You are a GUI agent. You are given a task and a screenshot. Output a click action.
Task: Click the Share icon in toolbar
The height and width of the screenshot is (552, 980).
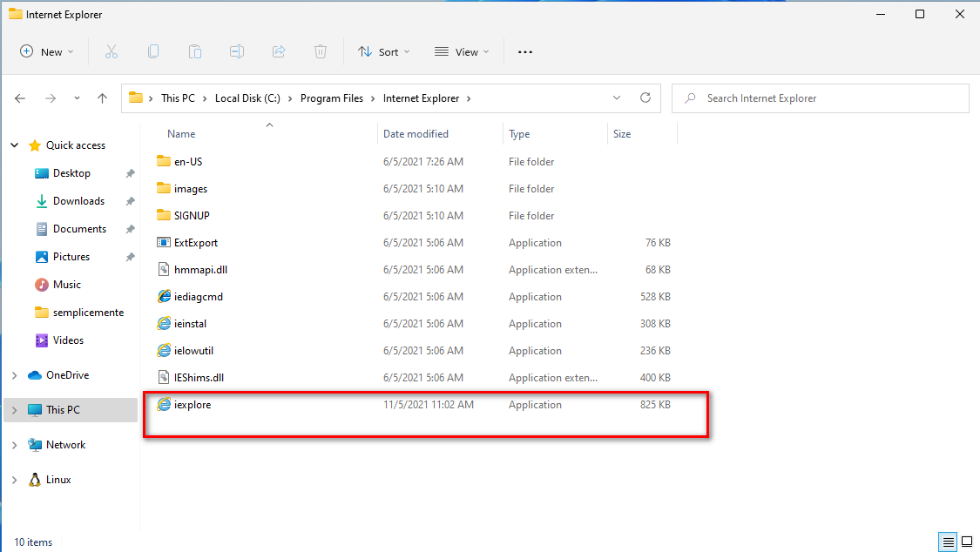click(x=279, y=52)
